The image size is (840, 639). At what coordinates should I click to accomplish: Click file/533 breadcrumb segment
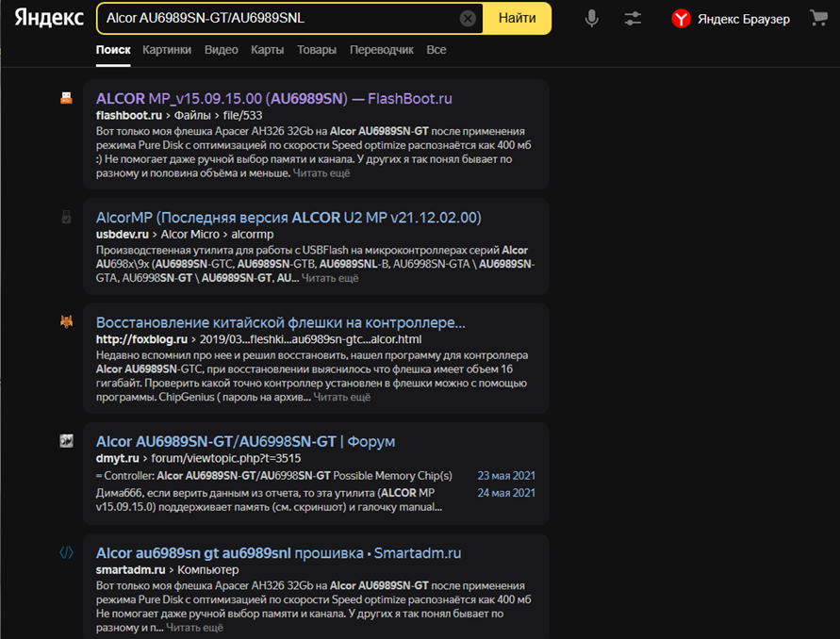pos(242,115)
